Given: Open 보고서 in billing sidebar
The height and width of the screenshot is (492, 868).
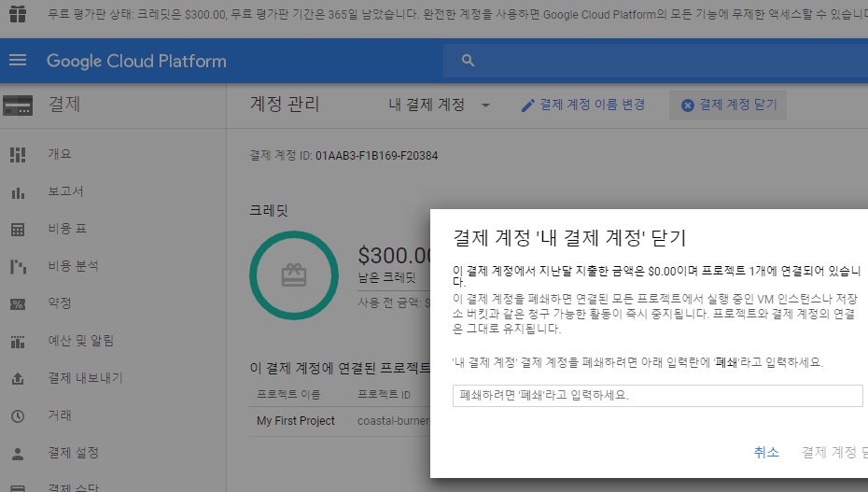Looking at the screenshot, I should click(65, 191).
